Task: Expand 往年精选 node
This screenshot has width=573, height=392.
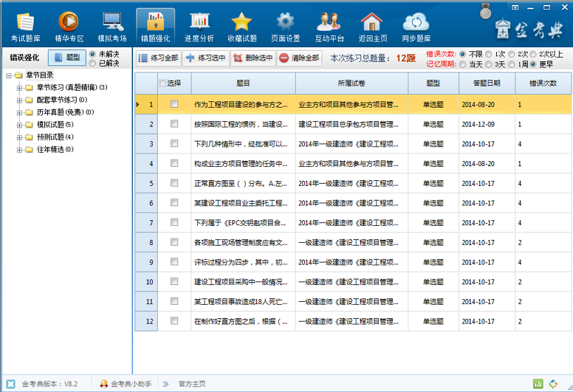Action: coord(20,150)
